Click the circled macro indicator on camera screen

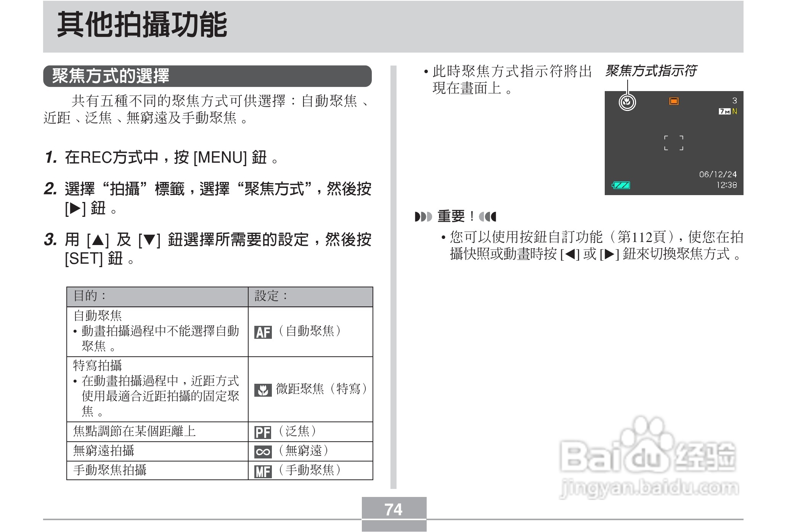point(627,102)
